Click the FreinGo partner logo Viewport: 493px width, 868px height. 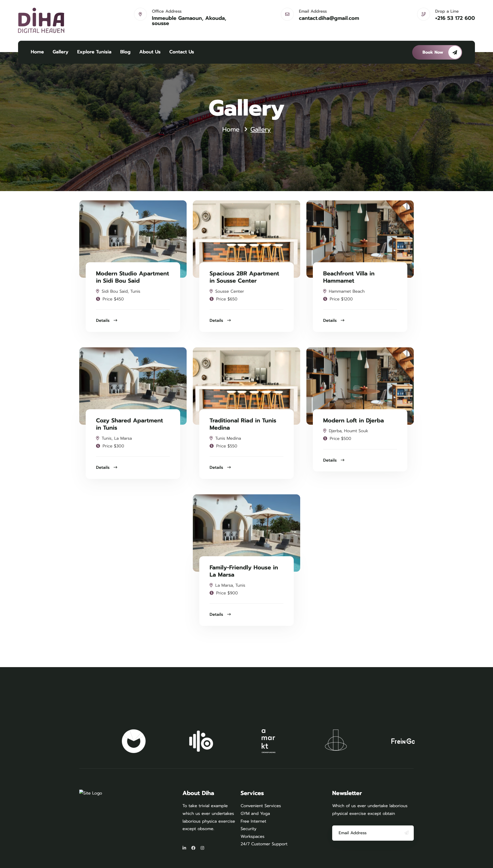point(403,741)
